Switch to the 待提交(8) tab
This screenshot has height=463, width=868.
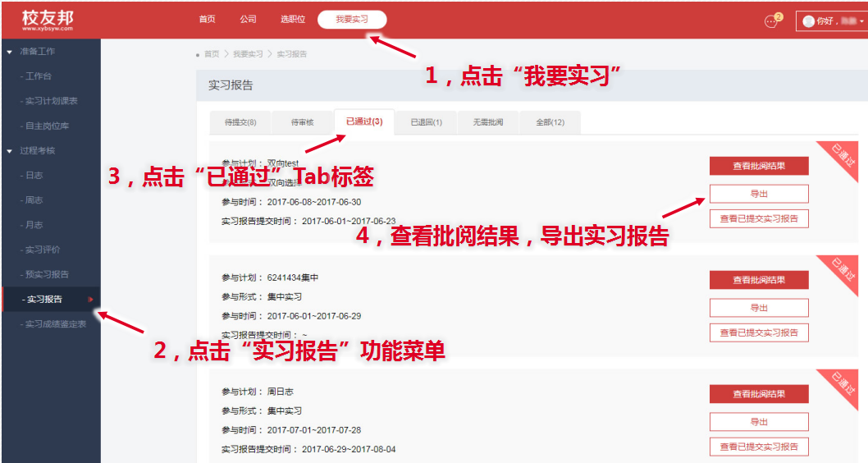tap(240, 122)
